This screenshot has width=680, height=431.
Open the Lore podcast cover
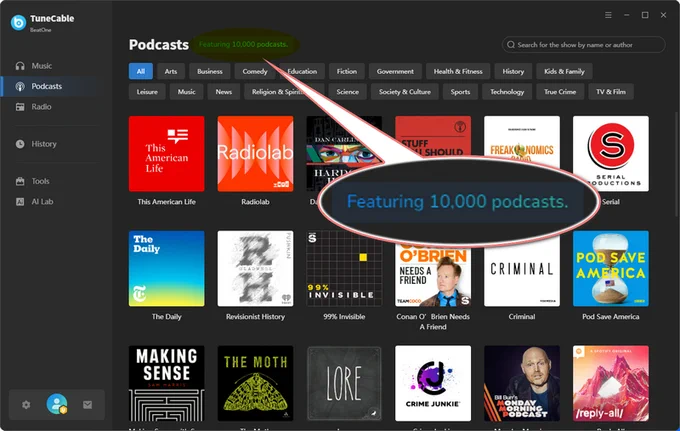click(344, 383)
